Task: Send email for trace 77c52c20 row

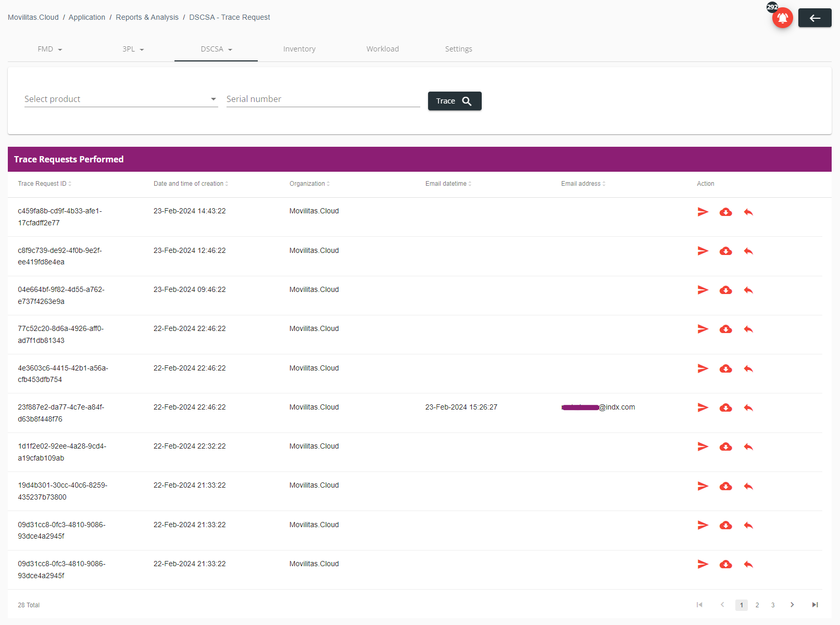Action: point(703,329)
